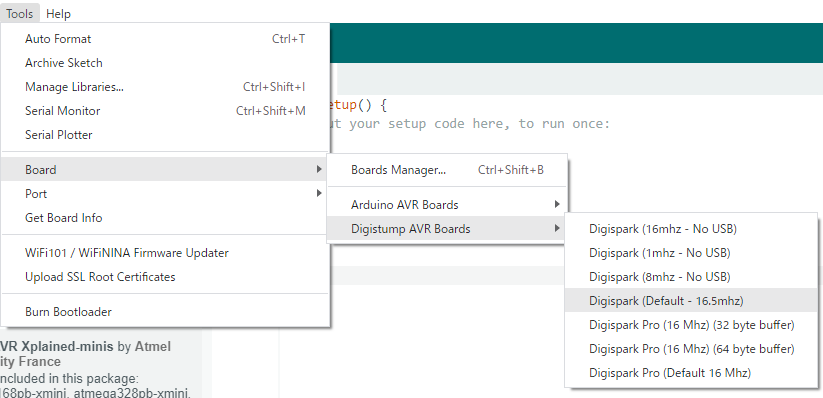This screenshot has width=823, height=398.
Task: Pick Digispark Pro 32 byte buffer board
Action: (x=691, y=325)
